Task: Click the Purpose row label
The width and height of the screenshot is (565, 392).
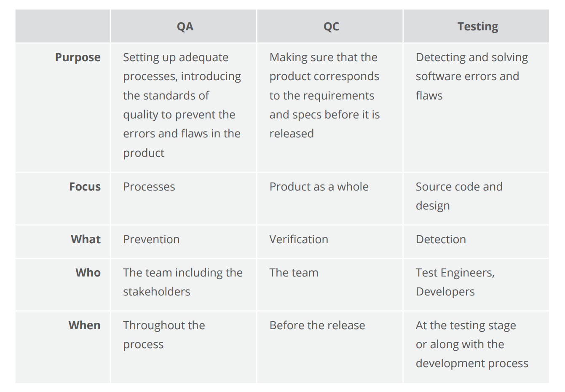Action: click(78, 57)
